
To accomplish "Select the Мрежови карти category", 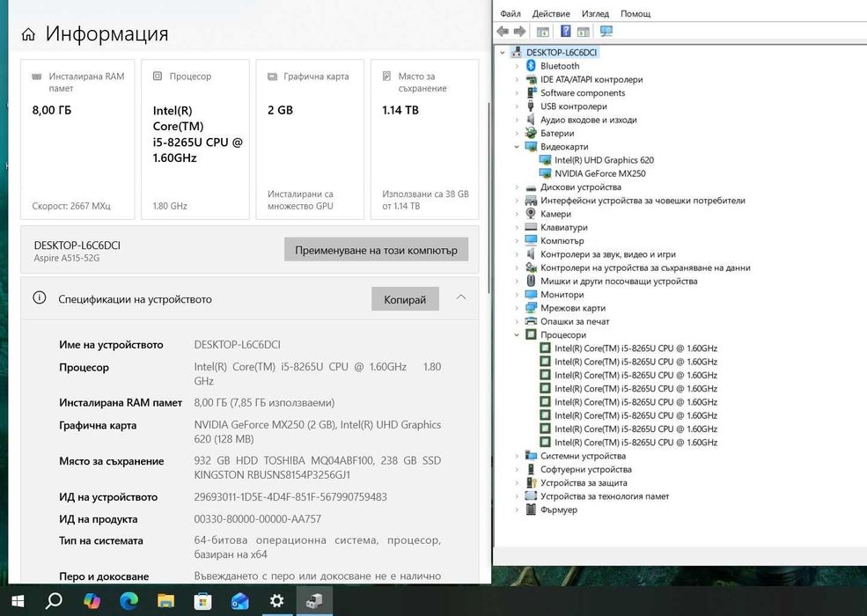I will point(573,308).
